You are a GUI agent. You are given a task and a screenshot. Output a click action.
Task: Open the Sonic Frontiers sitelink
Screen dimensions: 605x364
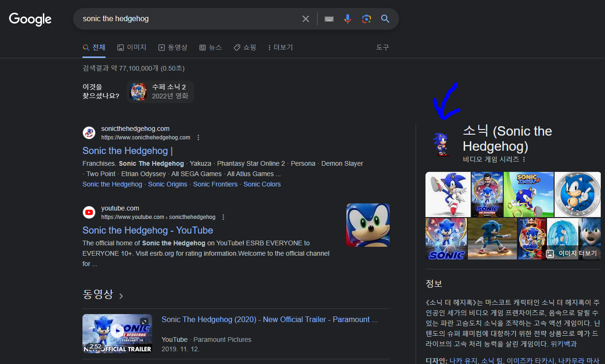tap(215, 184)
